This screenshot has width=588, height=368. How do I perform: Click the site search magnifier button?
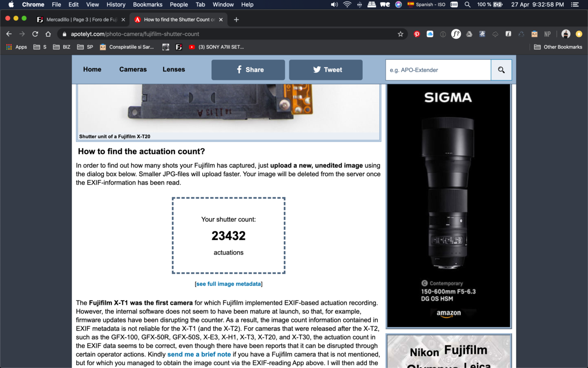point(501,70)
